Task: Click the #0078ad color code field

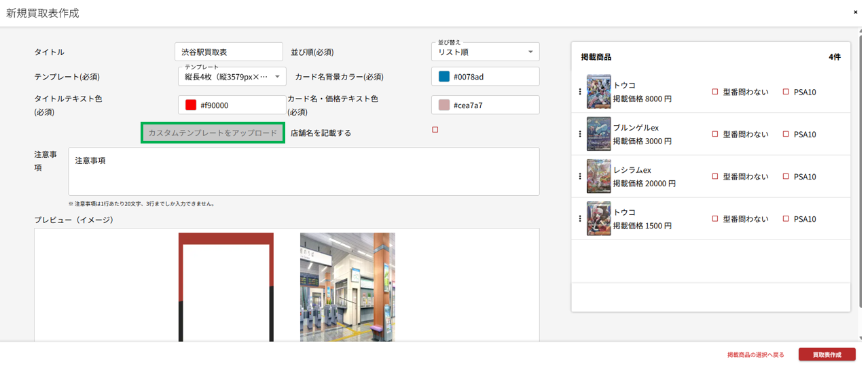Action: click(485, 77)
